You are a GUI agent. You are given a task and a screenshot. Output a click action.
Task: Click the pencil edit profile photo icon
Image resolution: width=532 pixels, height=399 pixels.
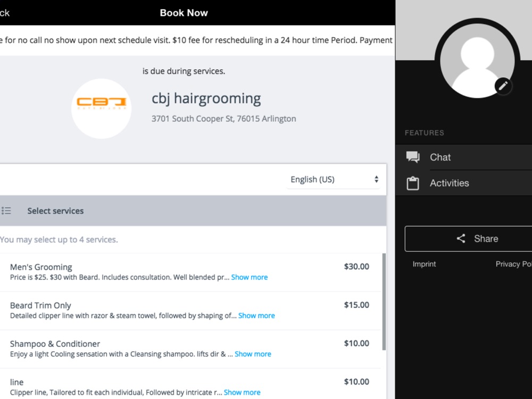[x=503, y=86]
